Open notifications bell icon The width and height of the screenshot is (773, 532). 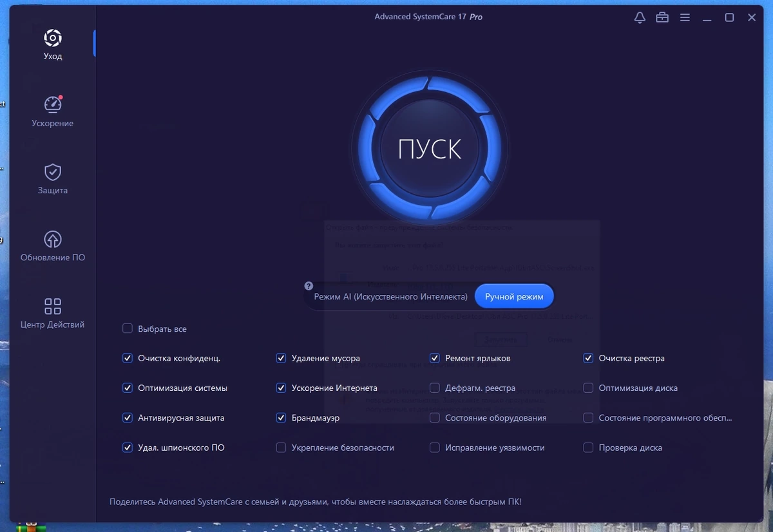[640, 17]
